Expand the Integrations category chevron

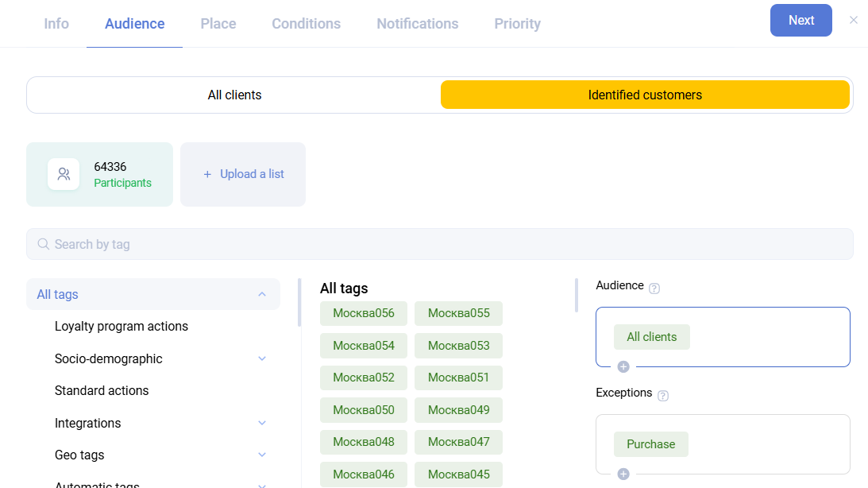coord(262,423)
